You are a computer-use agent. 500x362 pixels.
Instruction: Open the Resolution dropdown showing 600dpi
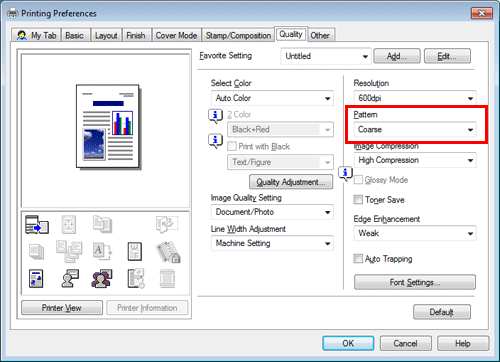click(415, 98)
